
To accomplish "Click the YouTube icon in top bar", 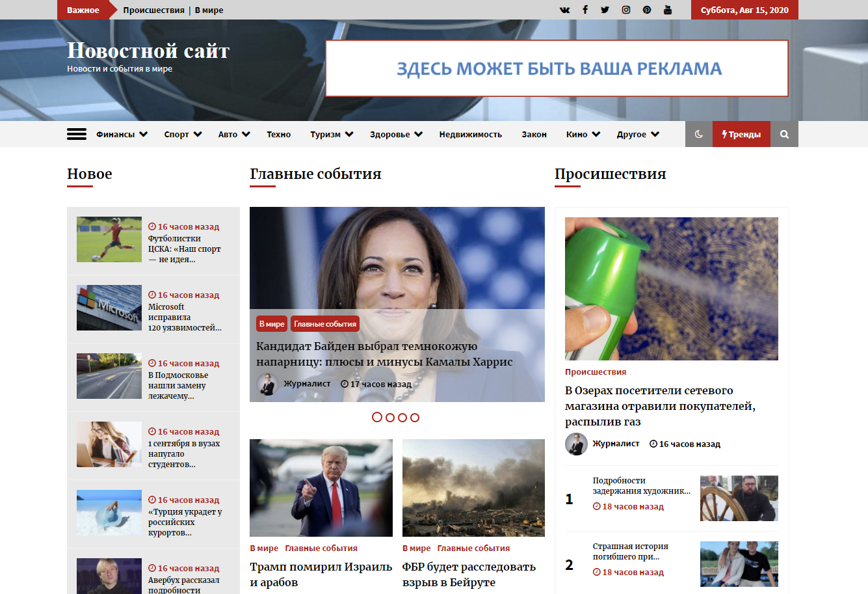I will [667, 10].
